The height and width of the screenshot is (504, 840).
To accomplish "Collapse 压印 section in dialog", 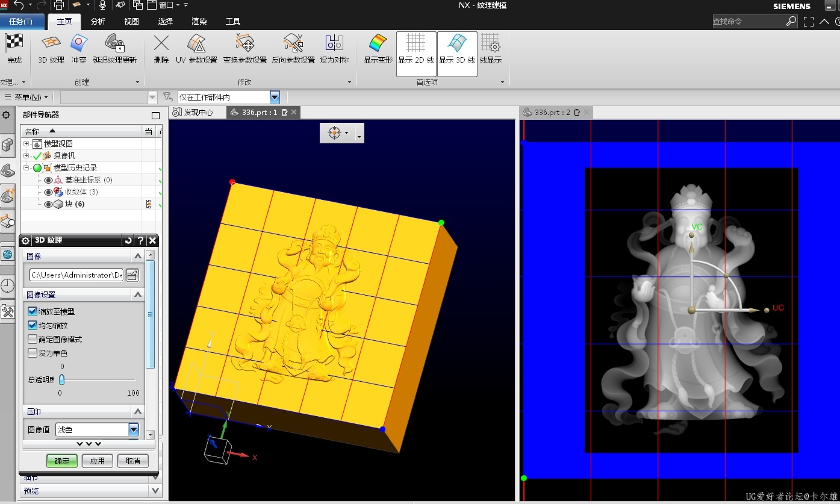I will coord(138,411).
